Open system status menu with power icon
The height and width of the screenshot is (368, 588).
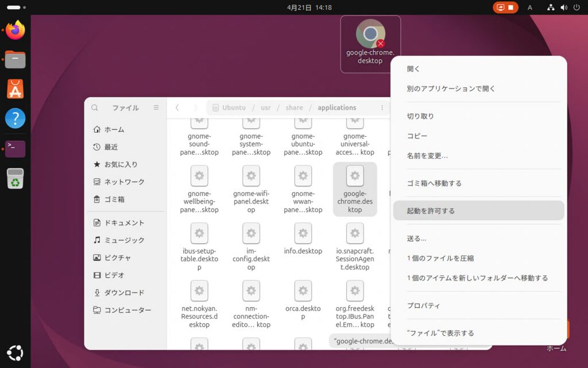tap(576, 7)
